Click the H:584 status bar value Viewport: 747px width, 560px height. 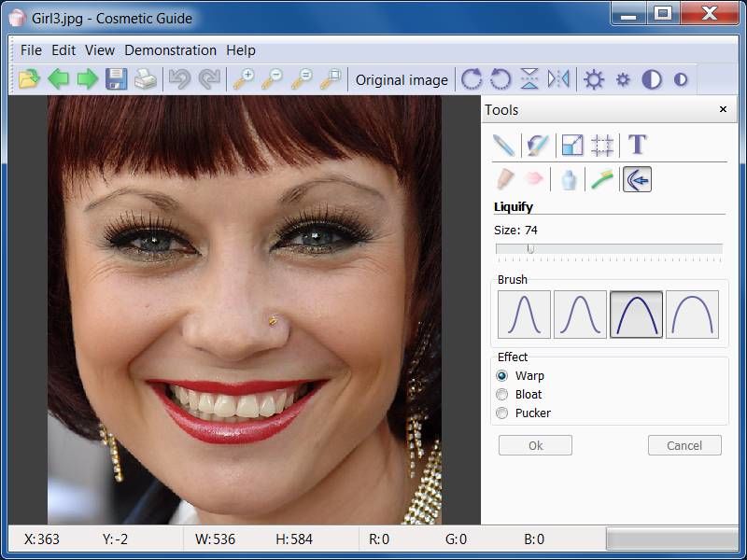pos(294,539)
